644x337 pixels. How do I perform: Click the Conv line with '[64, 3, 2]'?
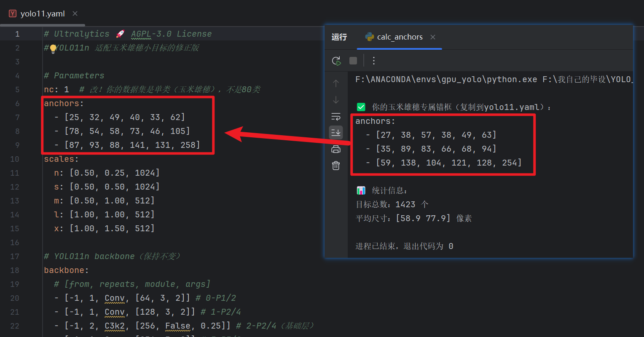145,298
